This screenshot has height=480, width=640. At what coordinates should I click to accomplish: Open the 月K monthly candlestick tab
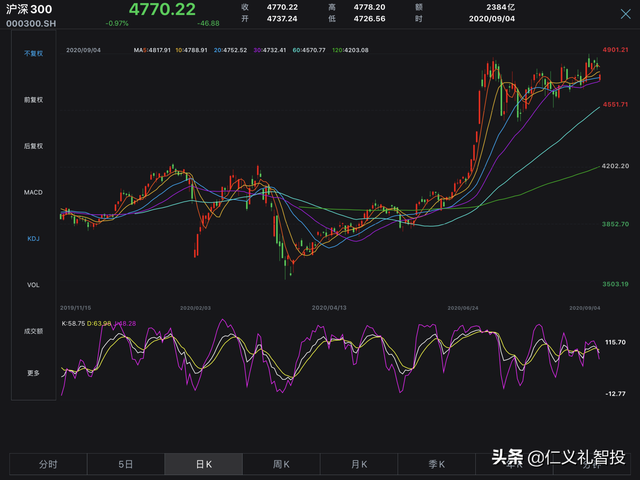(359, 464)
